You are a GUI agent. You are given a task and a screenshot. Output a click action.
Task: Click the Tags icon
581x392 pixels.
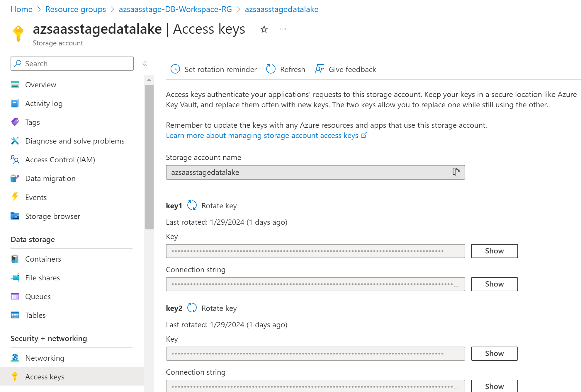coord(15,122)
